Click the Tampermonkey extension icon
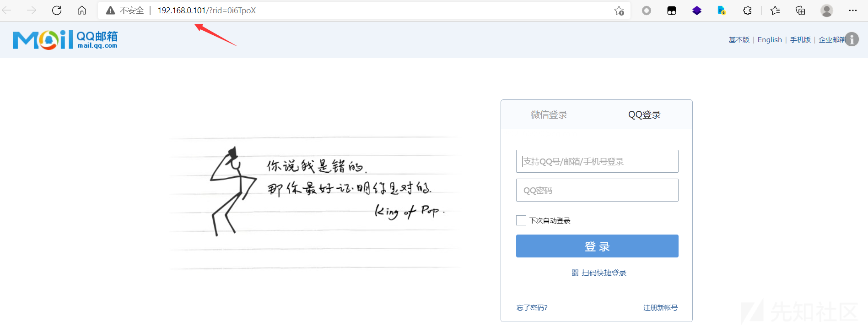The width and height of the screenshot is (868, 328). 671,11
